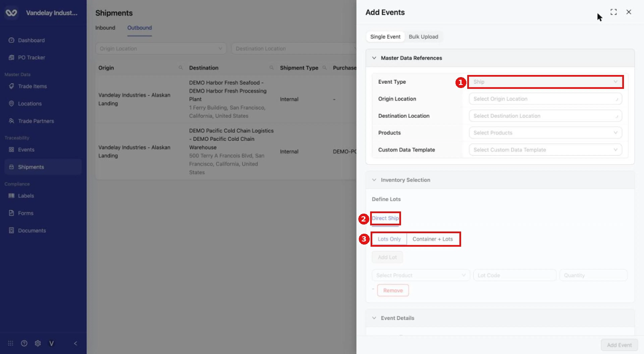Screen dimensions: 644x354
Task: Click the DEMO-PO purchase order cell
Action: [x=344, y=151]
